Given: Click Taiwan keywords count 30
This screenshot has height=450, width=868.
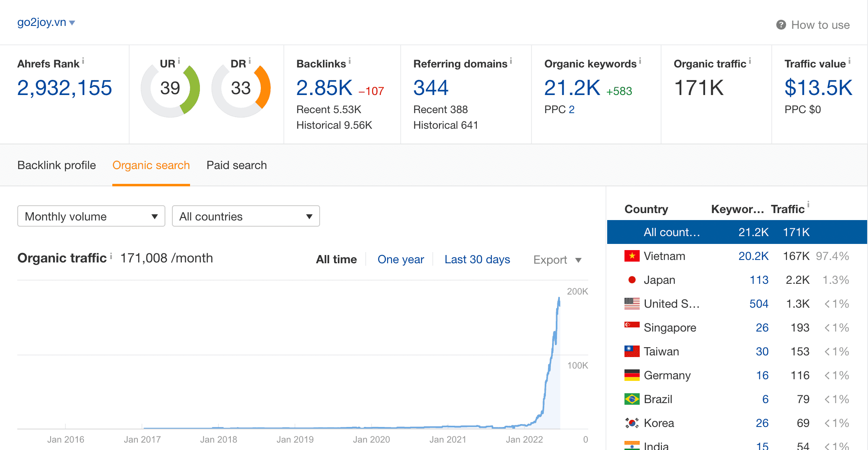Looking at the screenshot, I should (x=762, y=351).
